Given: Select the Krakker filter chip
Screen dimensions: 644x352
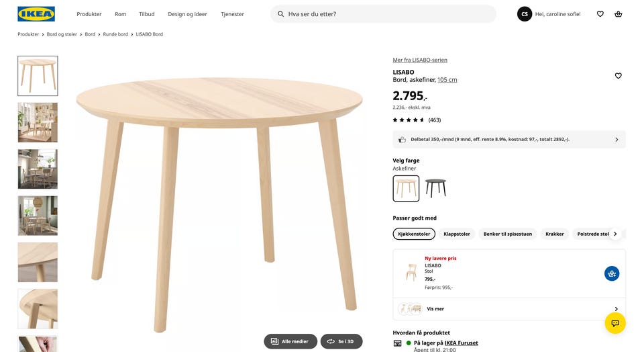Looking at the screenshot, I should 555,234.
